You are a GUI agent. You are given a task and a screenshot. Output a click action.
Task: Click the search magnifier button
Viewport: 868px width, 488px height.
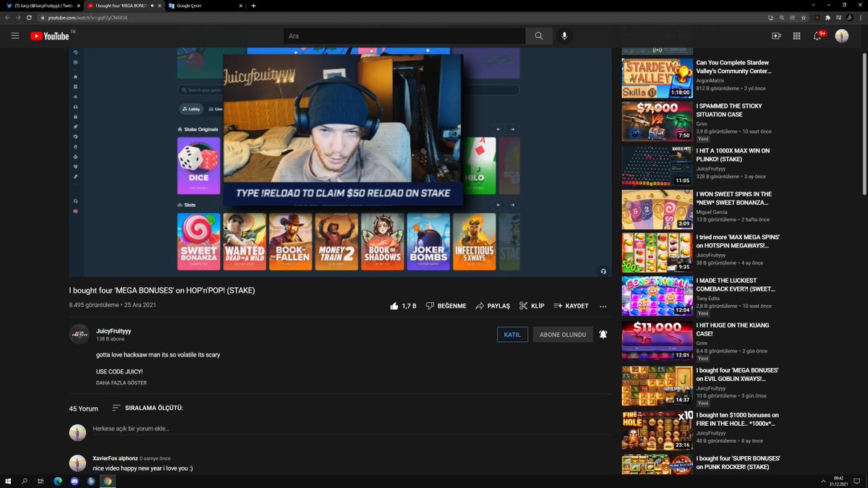[x=538, y=35]
